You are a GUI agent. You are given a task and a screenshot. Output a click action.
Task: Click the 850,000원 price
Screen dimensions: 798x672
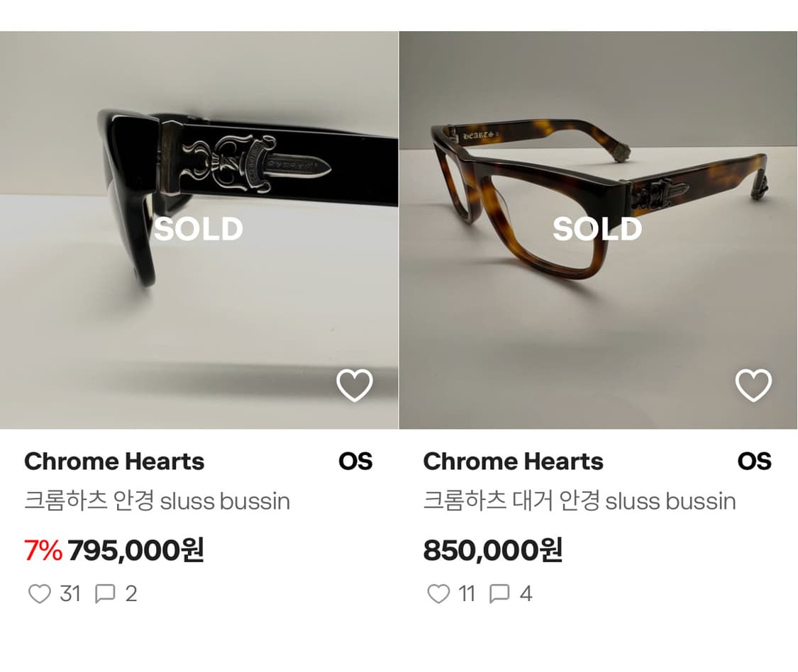(492, 550)
